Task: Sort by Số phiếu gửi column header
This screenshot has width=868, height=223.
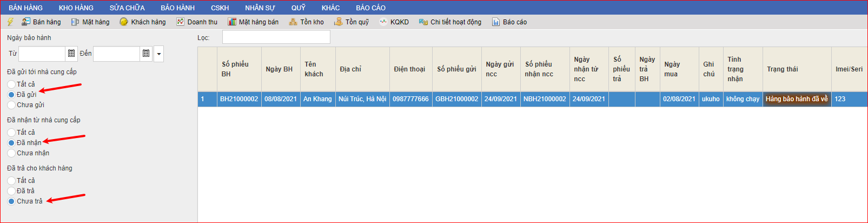Action: click(x=457, y=69)
